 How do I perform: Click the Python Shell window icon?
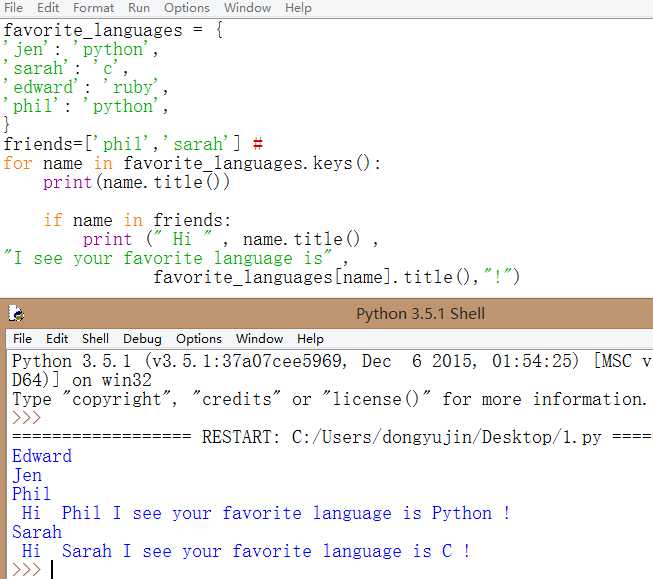[16, 313]
